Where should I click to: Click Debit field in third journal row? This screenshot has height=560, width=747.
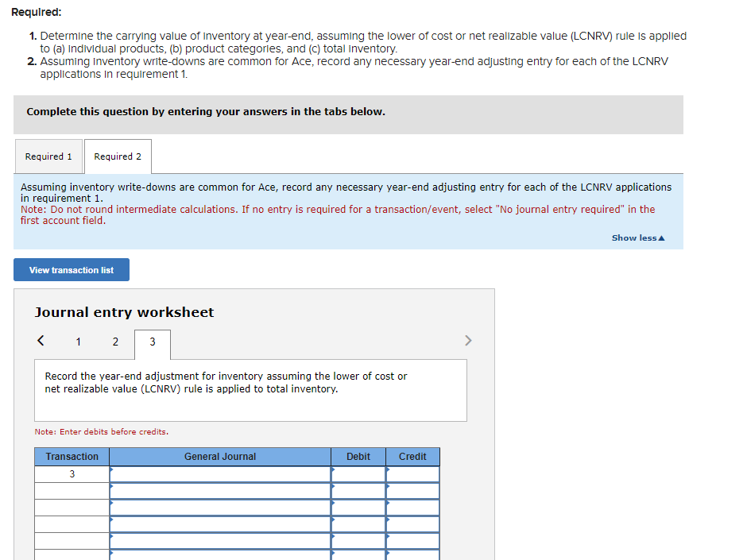point(358,508)
